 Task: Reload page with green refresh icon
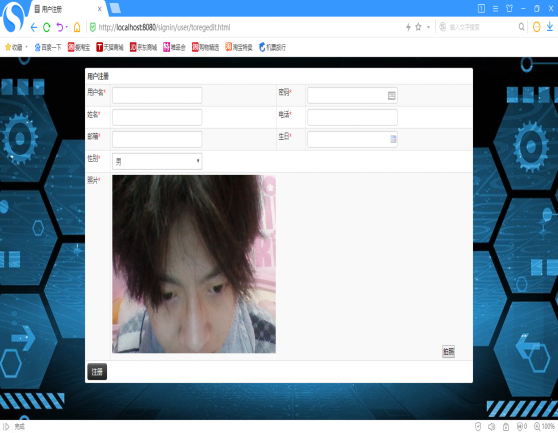coord(47,27)
